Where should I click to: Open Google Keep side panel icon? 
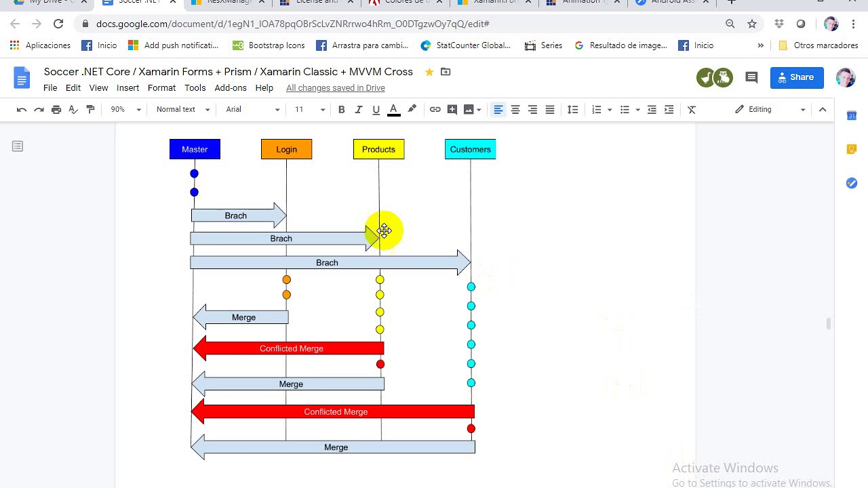coord(852,149)
